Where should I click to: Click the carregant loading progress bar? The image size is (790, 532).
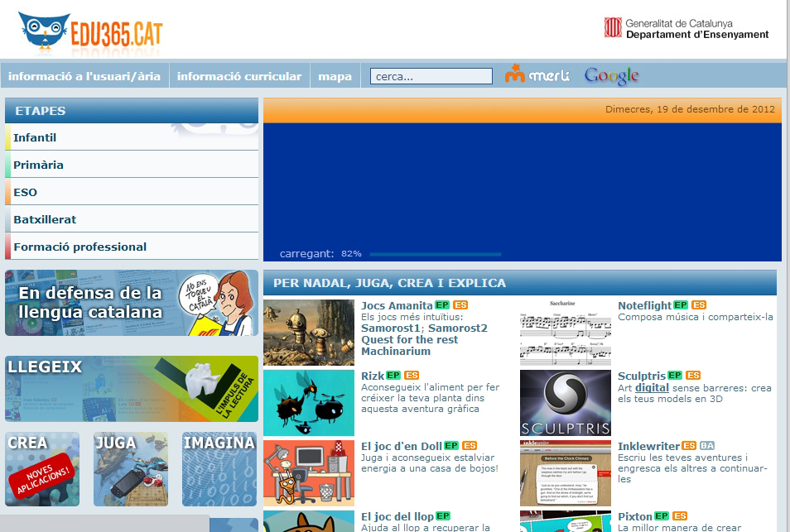tap(436, 254)
